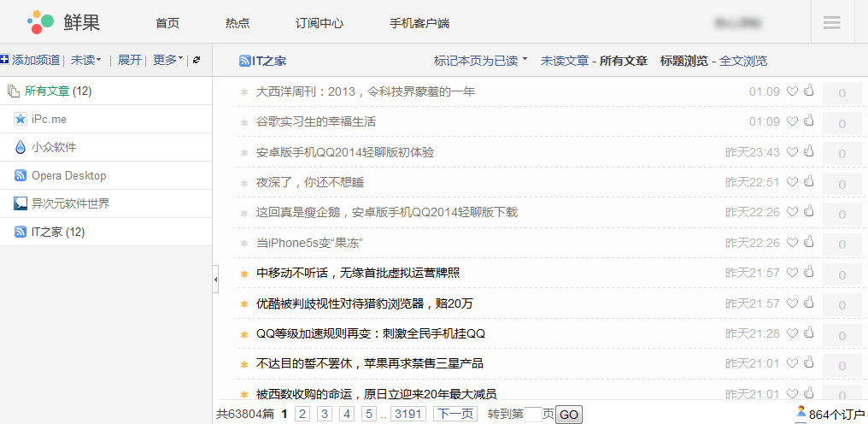The image size is (868, 424).
Task: Click the refresh icon in the sidebar toolbar
Action: (196, 61)
